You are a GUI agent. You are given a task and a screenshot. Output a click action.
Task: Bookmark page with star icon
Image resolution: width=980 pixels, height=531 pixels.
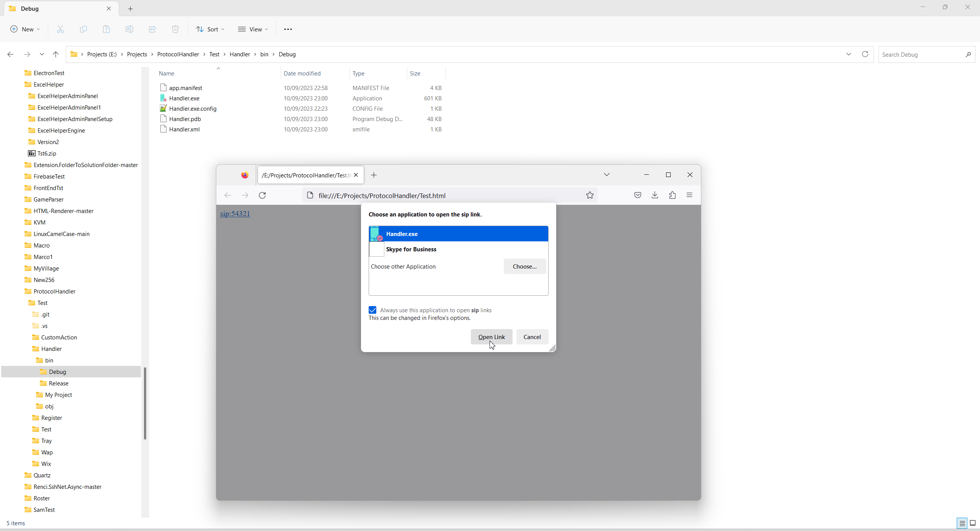click(x=590, y=195)
